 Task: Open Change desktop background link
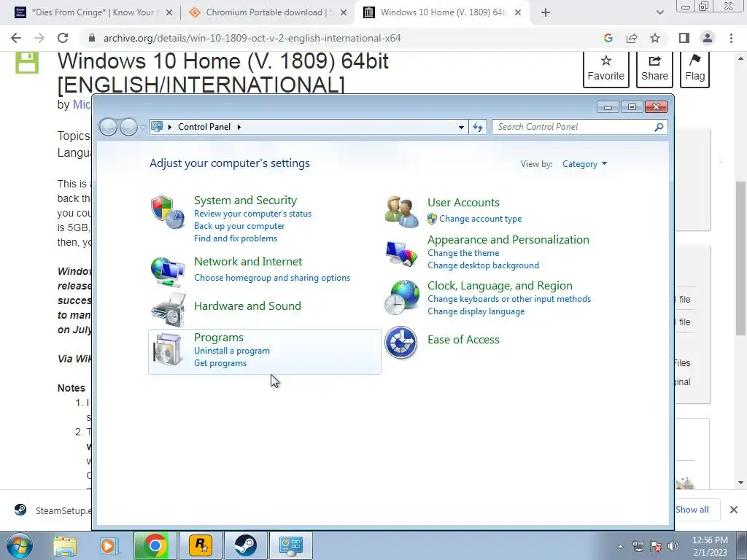[483, 265]
